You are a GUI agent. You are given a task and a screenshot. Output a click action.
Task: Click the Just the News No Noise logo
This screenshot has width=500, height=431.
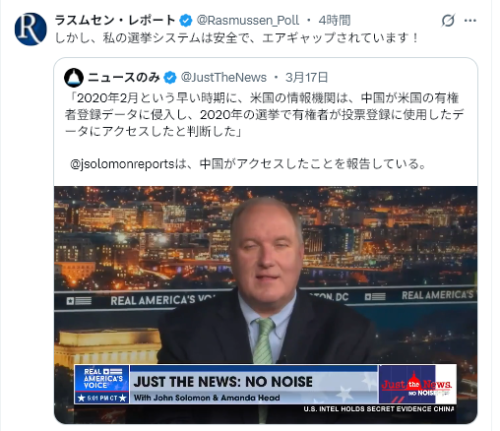[417, 384]
